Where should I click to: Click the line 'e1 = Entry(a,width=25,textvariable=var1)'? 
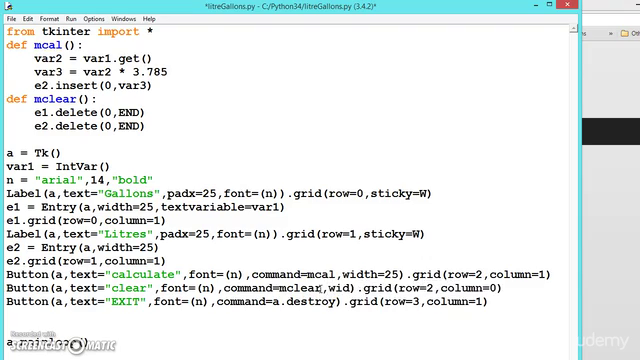pyautogui.click(x=145, y=207)
